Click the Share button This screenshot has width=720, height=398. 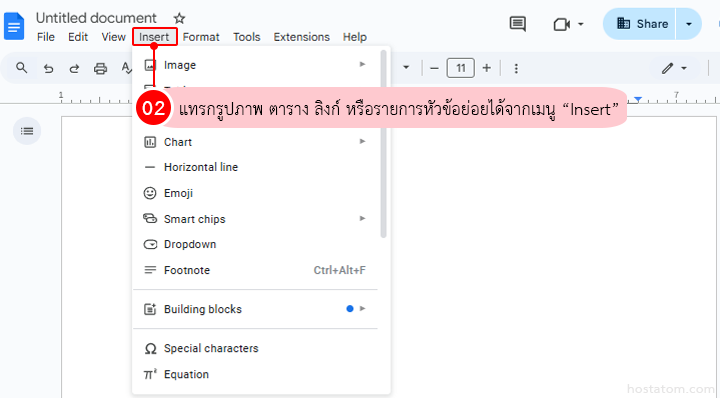coord(642,24)
